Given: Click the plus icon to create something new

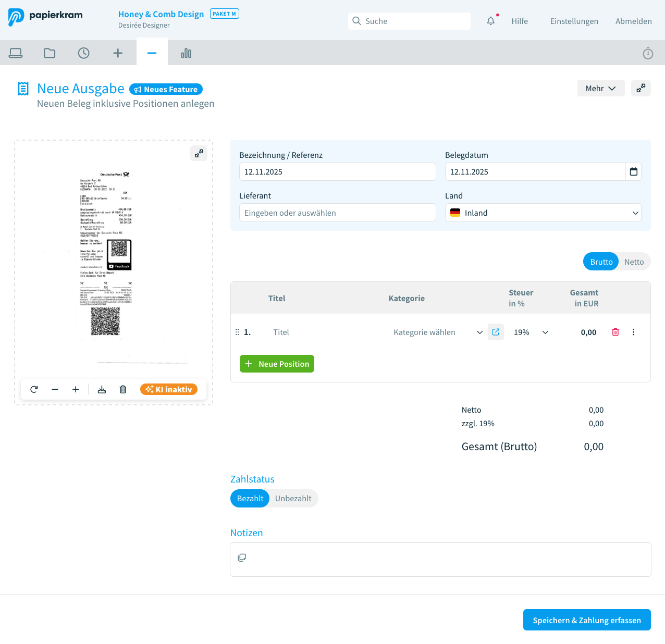Looking at the screenshot, I should [118, 53].
